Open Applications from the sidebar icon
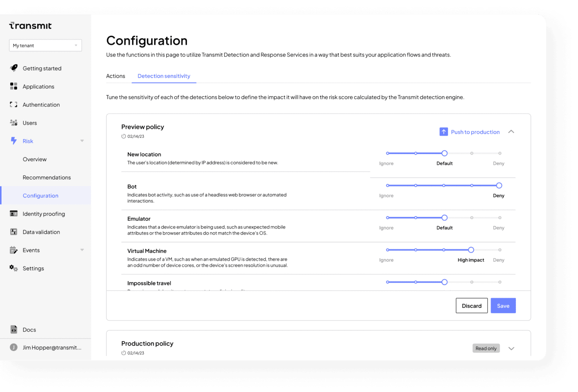This screenshot has width=578, height=392. [14, 86]
